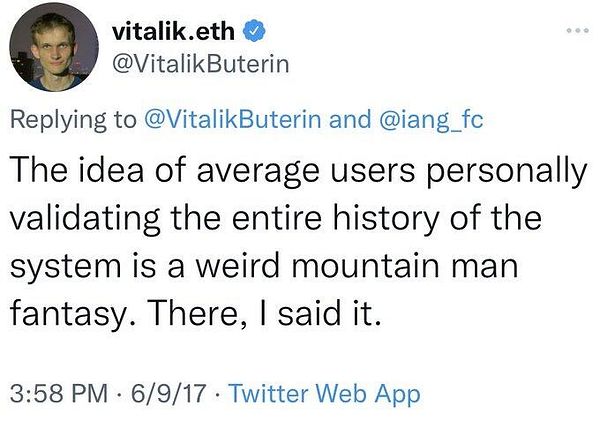Open the Twitter Web App source link
Viewport: 600px width, 422px height.
tap(324, 393)
